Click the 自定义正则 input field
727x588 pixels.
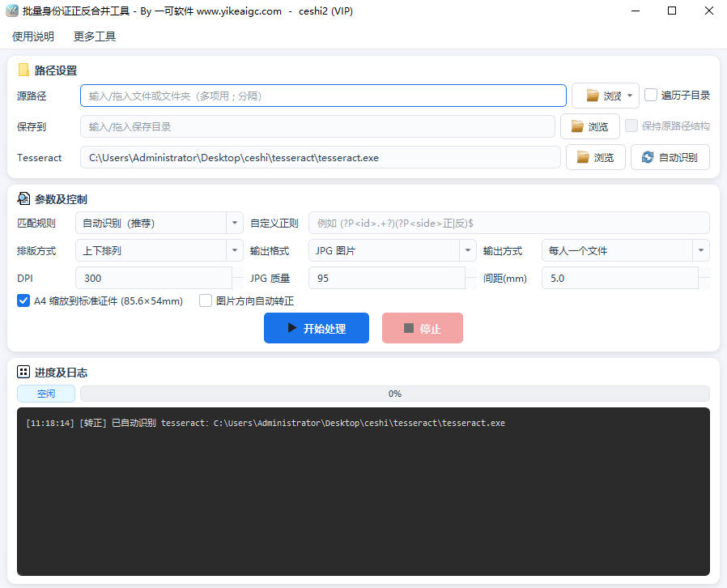point(509,223)
